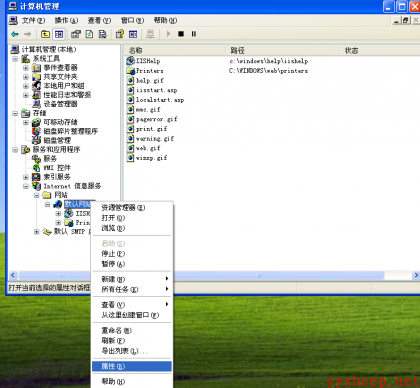
Task: Expand the 索引服务 node
Action: 26,177
